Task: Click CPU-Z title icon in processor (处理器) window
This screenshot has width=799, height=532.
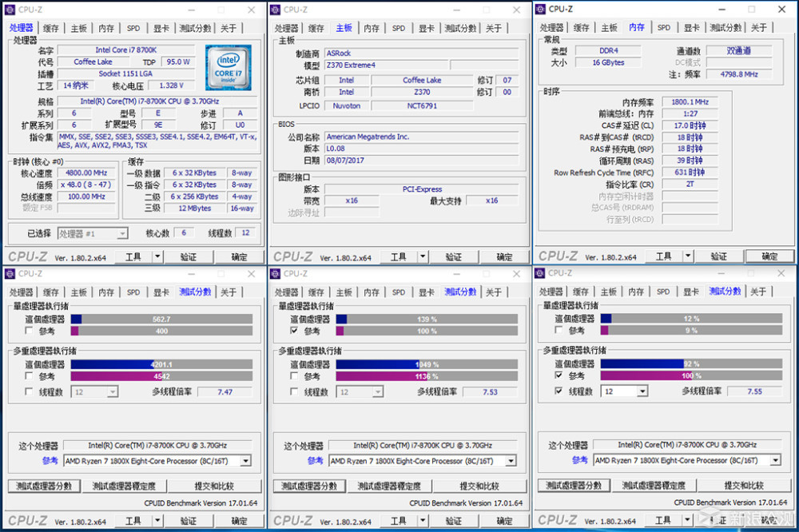Action: (10, 10)
